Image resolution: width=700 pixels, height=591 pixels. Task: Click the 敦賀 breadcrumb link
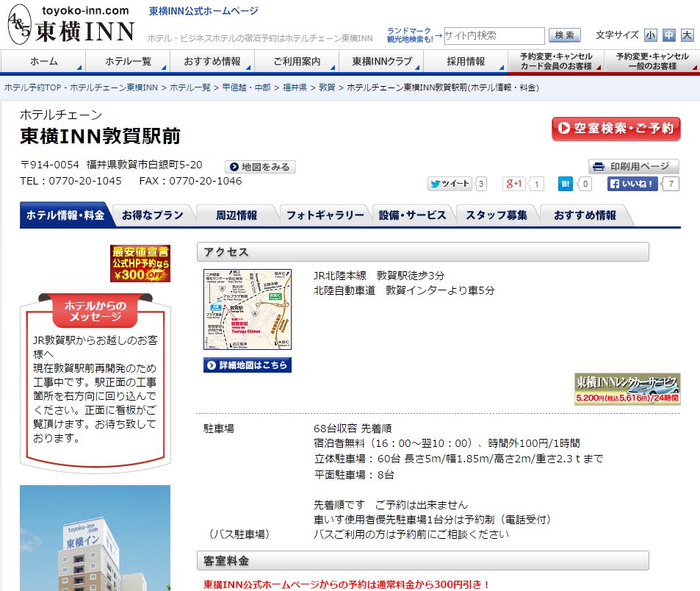[327, 87]
